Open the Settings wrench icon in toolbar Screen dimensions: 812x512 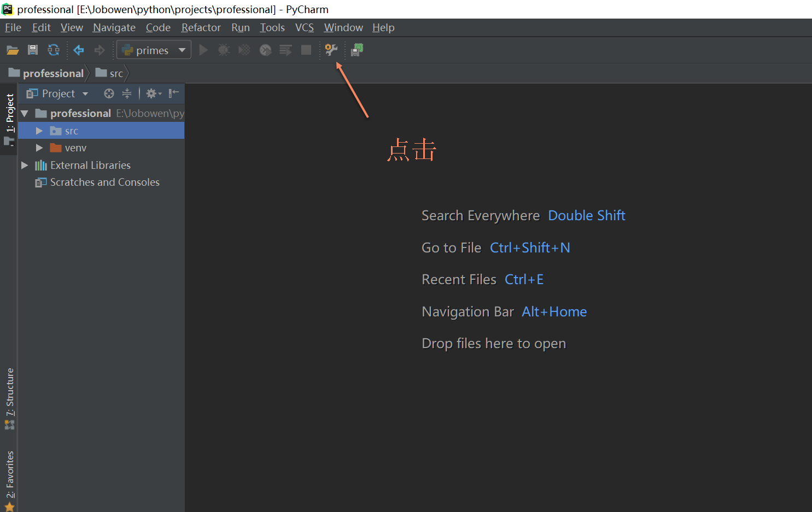point(331,50)
